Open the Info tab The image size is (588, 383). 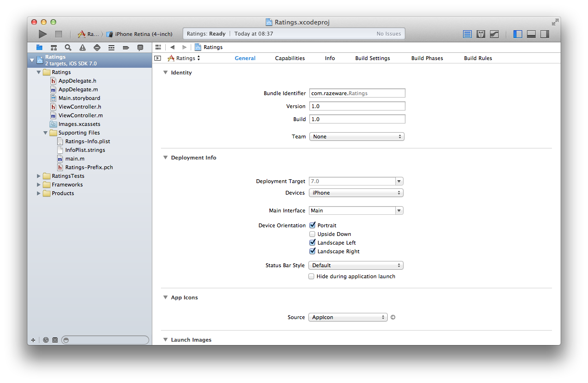pyautogui.click(x=330, y=58)
